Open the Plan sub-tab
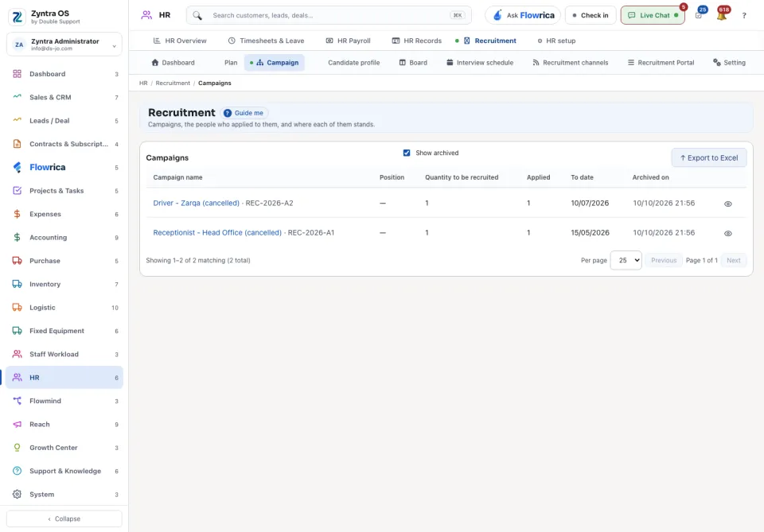The image size is (764, 532). [x=231, y=63]
